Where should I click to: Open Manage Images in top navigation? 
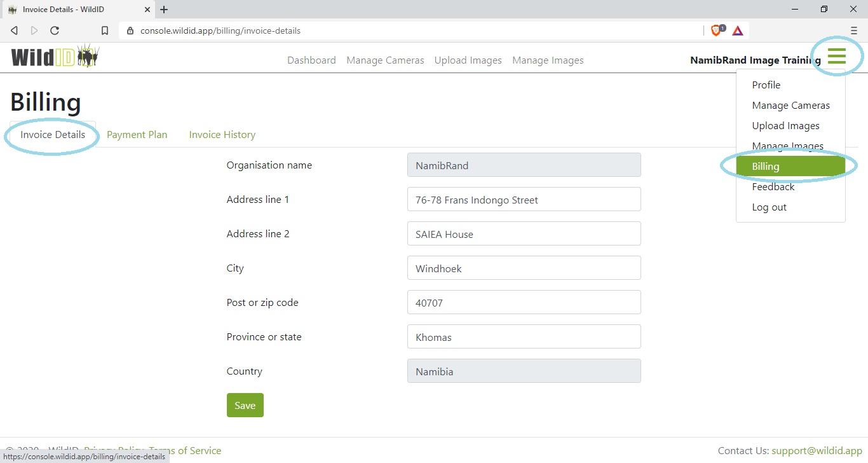pos(548,60)
